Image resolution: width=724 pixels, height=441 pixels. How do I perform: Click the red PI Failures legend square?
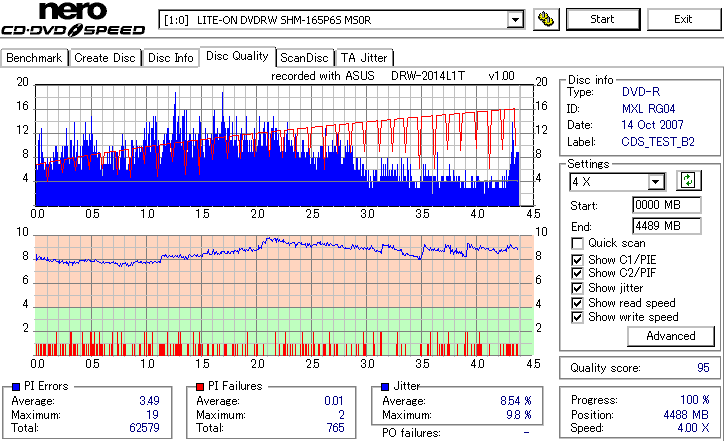click(200, 387)
